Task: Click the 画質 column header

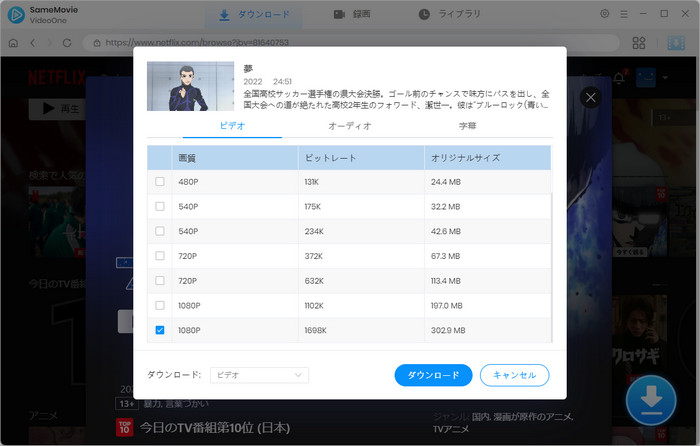Action: [x=235, y=158]
